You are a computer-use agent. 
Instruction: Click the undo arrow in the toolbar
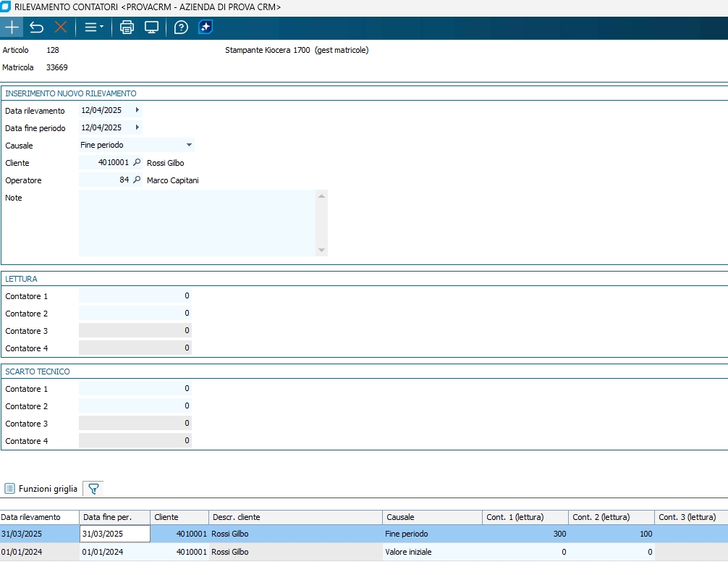(x=36, y=28)
